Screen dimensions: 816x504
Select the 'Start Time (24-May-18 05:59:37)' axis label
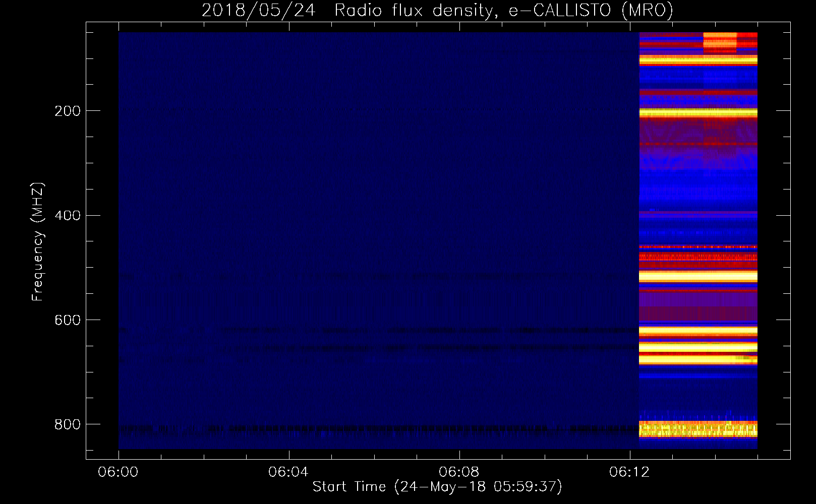(x=437, y=487)
